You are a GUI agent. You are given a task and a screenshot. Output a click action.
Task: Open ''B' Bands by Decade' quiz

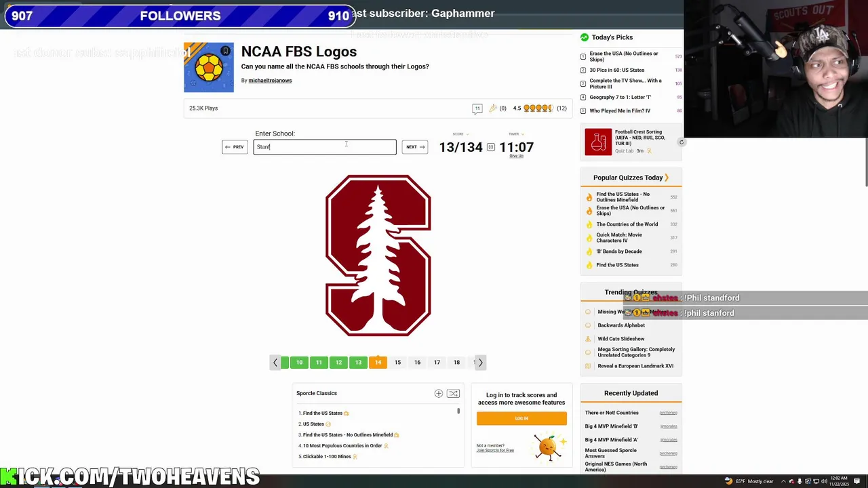619,251
